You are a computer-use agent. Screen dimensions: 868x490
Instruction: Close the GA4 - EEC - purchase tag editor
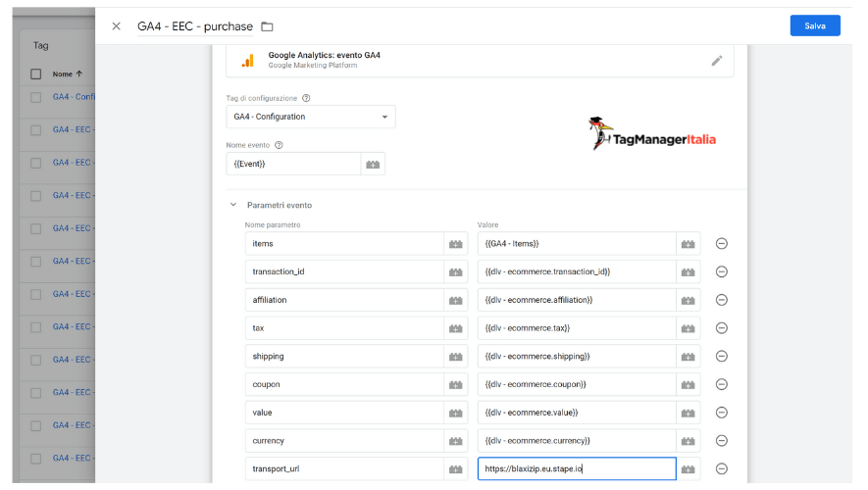(117, 26)
